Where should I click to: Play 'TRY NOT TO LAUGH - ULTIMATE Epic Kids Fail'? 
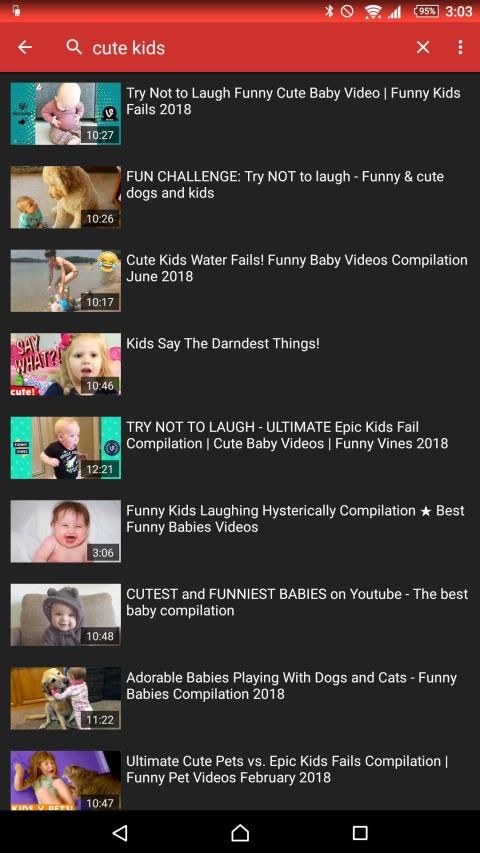point(287,435)
